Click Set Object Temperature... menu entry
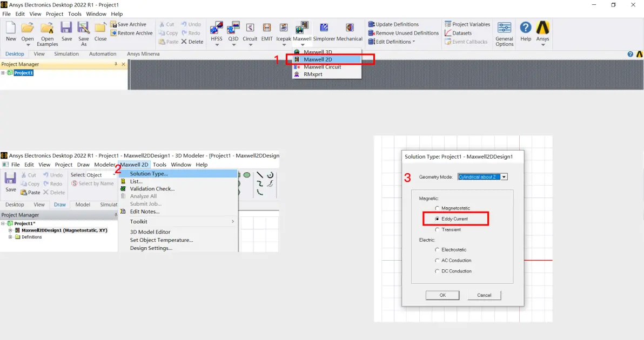Viewport: 644px width, 340px height. (179, 240)
